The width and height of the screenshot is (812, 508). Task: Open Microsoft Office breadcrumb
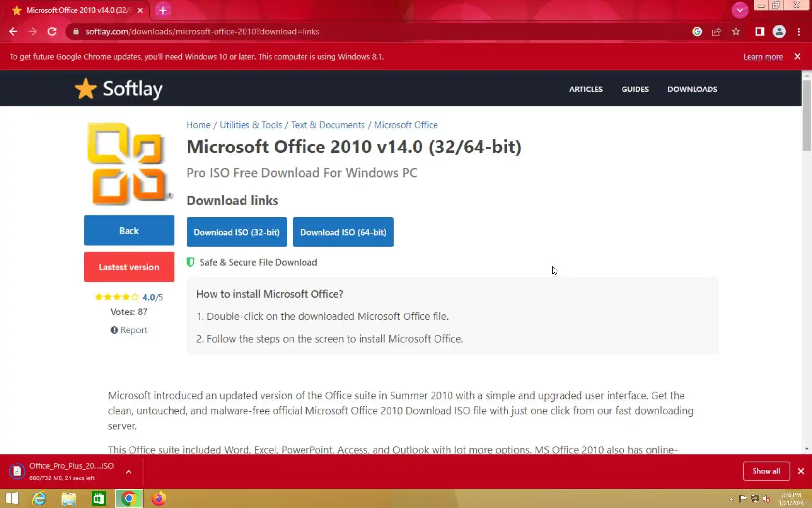406,125
